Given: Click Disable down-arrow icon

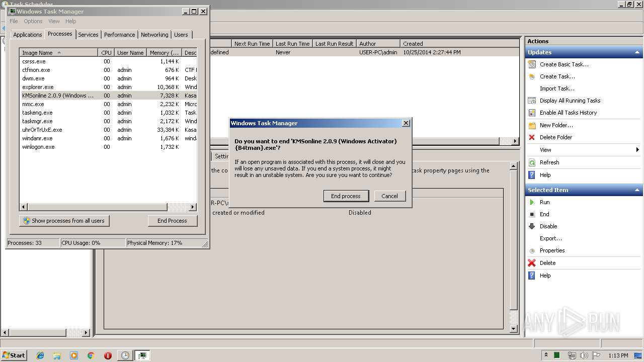Looking at the screenshot, I should point(532,226).
